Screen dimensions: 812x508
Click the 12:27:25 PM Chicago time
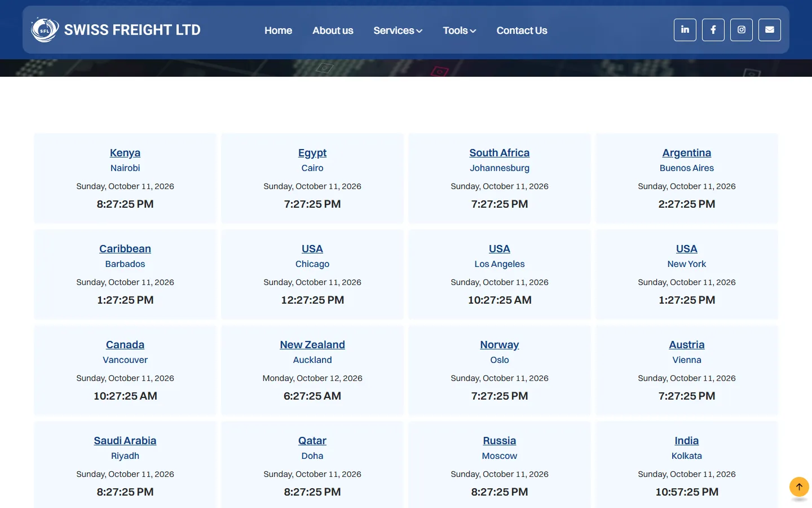pos(312,300)
